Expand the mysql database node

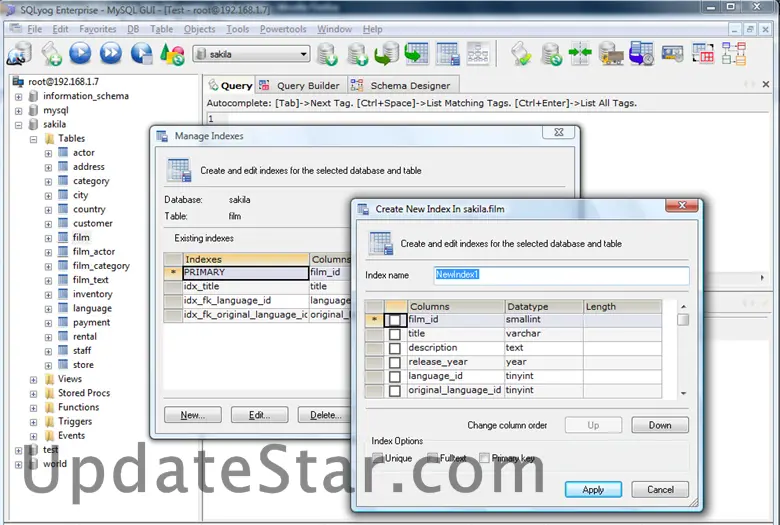18,111
